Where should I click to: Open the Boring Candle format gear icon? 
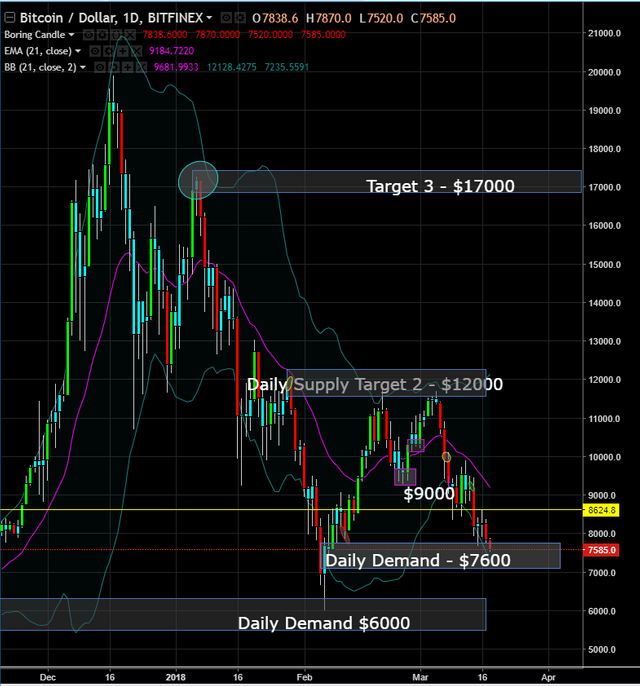tap(102, 35)
